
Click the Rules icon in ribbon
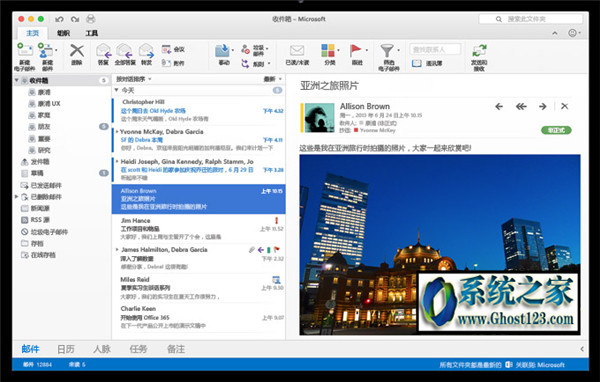[245, 63]
